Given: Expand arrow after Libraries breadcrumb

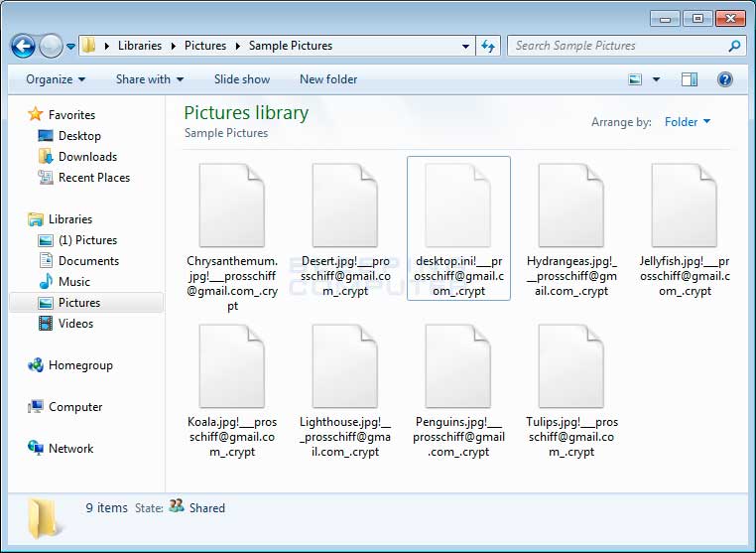Looking at the screenshot, I should pyautogui.click(x=173, y=47).
